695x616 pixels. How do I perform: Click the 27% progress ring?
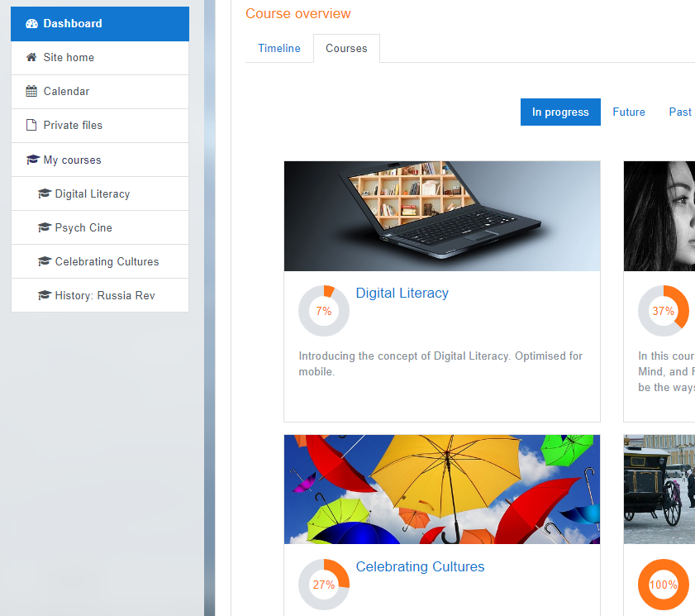click(324, 585)
